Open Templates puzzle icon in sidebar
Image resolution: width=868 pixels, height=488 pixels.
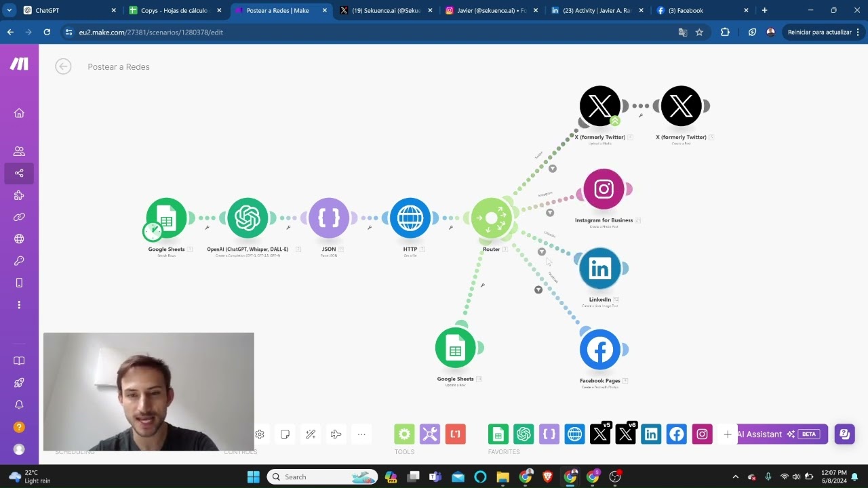(x=19, y=195)
